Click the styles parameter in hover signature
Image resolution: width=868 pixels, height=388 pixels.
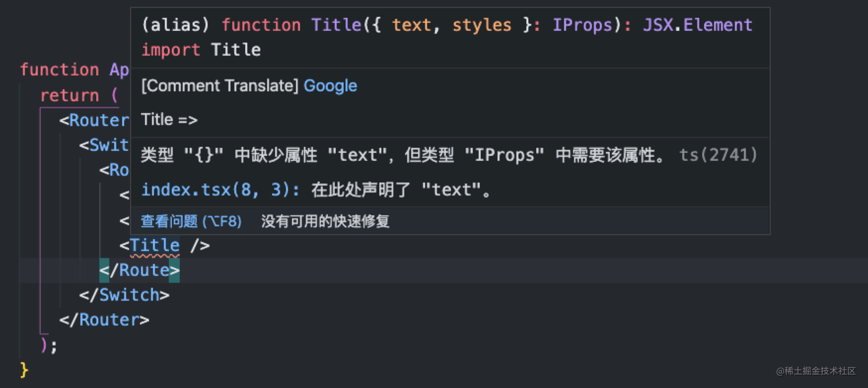click(x=481, y=25)
